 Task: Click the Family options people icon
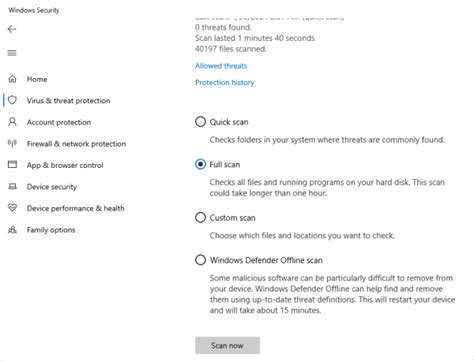(x=12, y=230)
